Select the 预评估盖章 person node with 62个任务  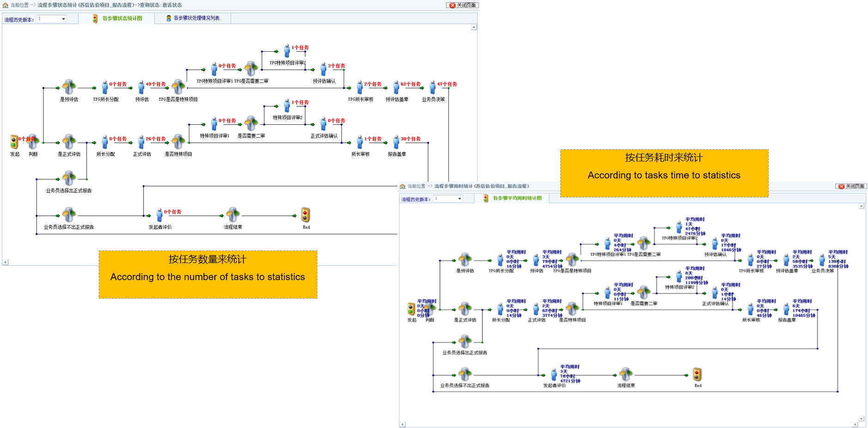396,87
